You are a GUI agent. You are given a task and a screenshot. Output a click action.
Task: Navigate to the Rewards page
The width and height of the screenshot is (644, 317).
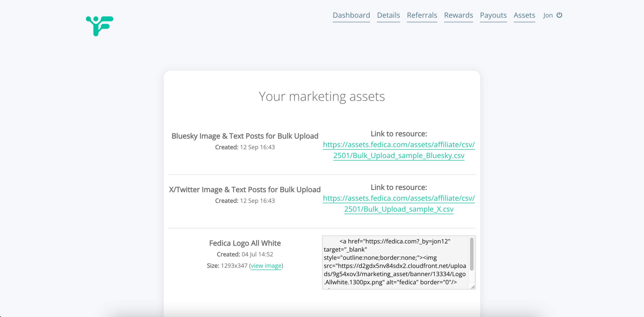click(458, 15)
